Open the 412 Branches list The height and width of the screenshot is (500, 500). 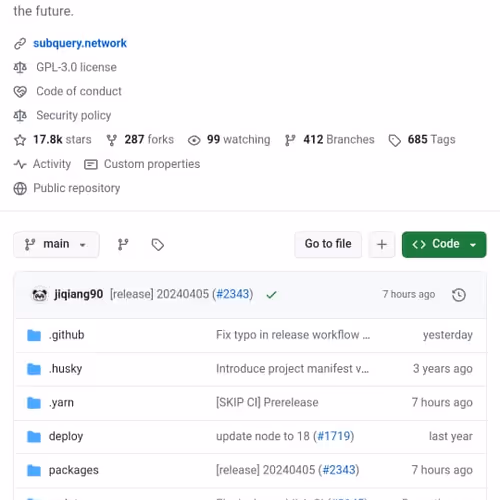pyautogui.click(x=339, y=139)
